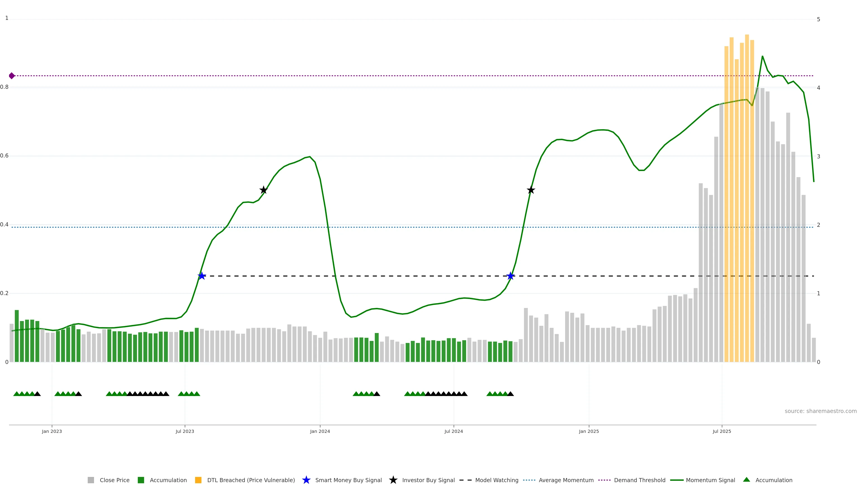Click the black star marker before Jan 2024
This screenshot has width=868, height=488.
264,190
